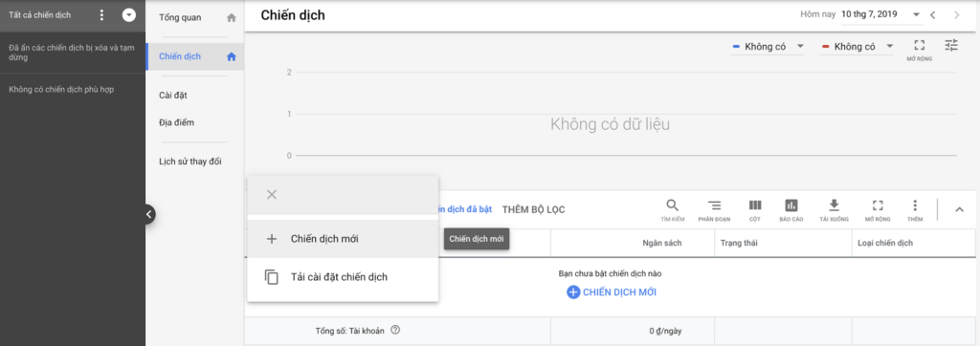Screen dimensions: 980x346
Task: Click the Tải xuống download icon
Action: point(833,210)
